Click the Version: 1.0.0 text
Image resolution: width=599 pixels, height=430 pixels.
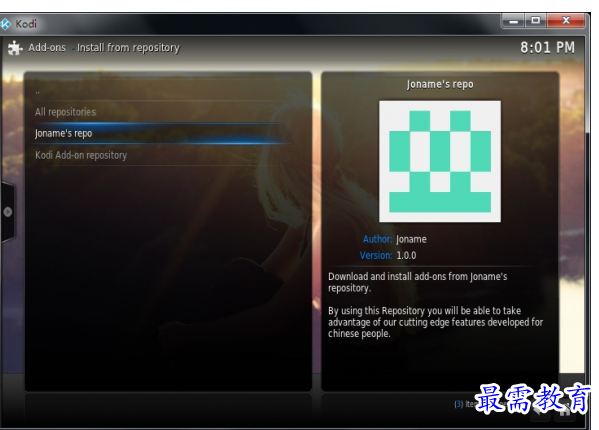coord(388,255)
